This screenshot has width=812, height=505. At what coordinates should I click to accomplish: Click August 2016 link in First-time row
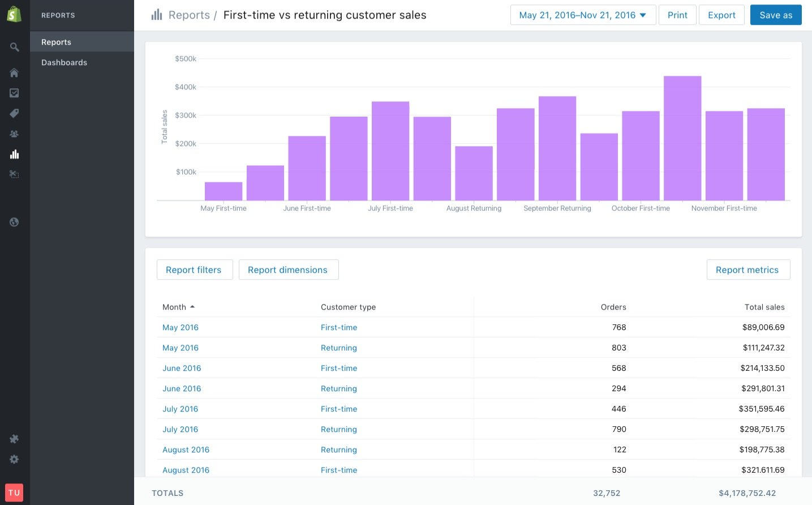[x=186, y=470]
